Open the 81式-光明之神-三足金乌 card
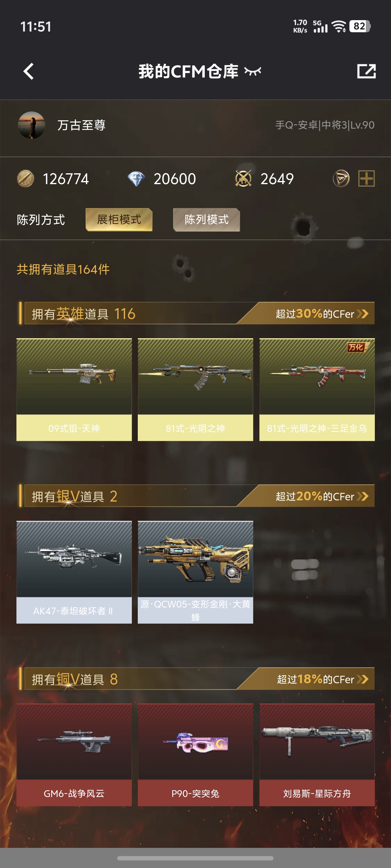 317,390
